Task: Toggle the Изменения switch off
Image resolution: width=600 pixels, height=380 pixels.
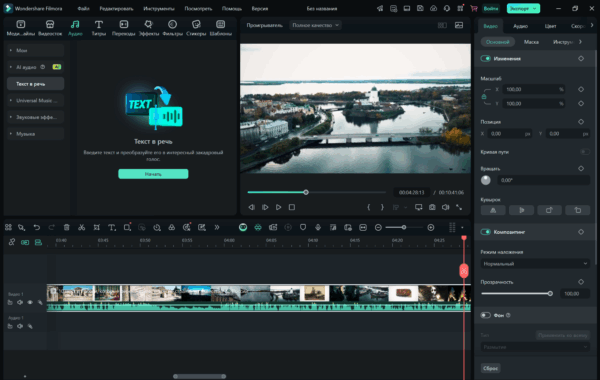Action: [486, 59]
